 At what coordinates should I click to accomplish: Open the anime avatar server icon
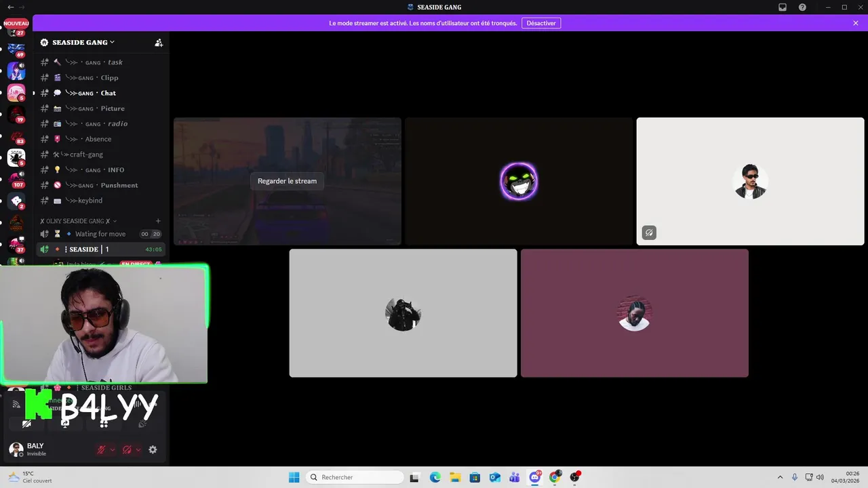(x=16, y=70)
